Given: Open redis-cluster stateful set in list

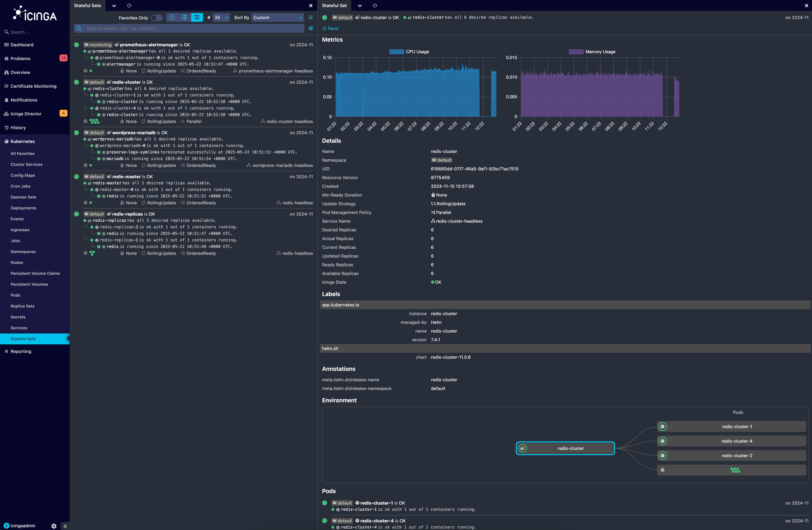Looking at the screenshot, I should click(x=126, y=82).
